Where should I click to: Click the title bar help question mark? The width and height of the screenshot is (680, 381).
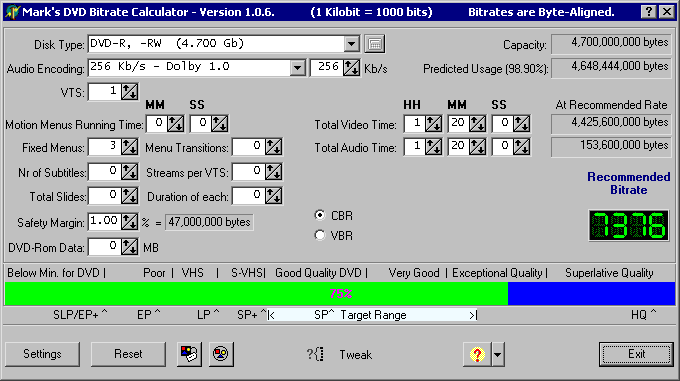click(x=649, y=12)
